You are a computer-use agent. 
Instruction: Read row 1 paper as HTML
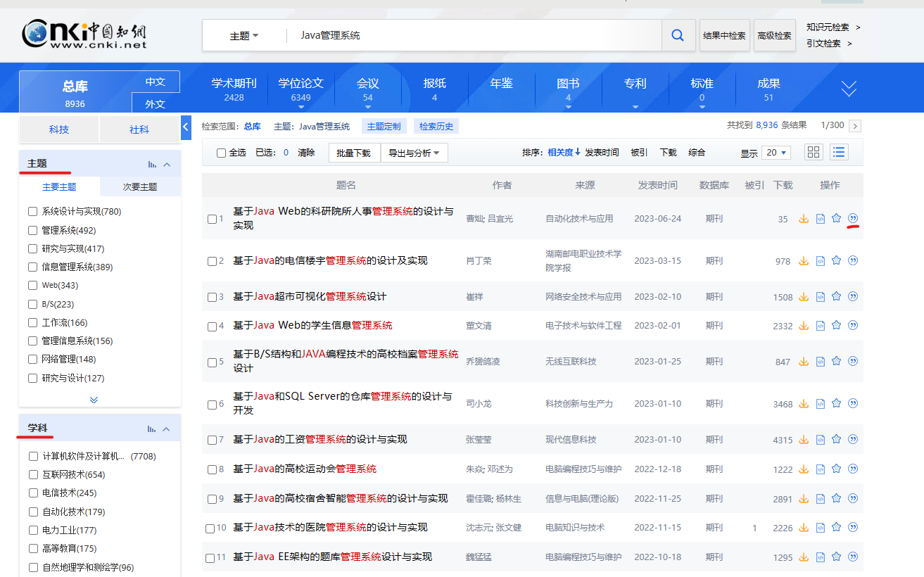pyautogui.click(x=820, y=219)
